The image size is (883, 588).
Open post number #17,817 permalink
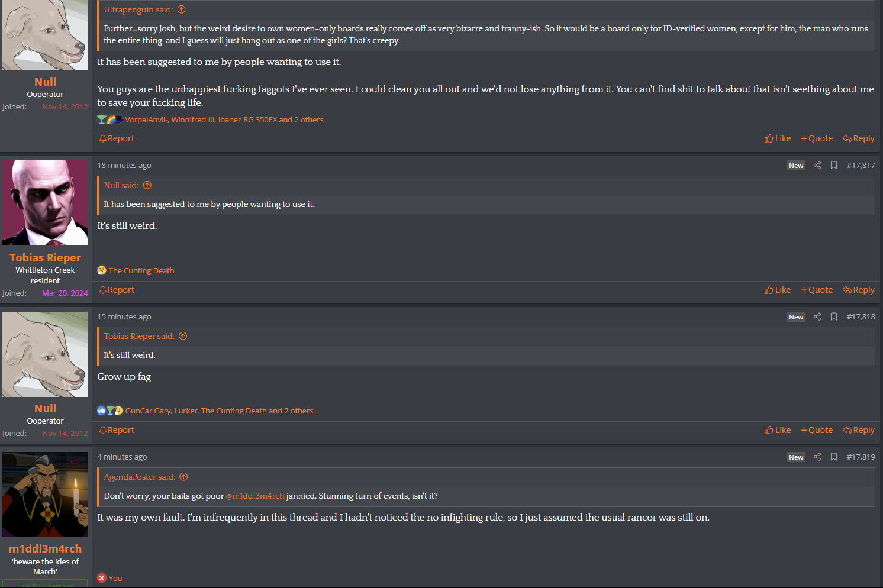861,166
